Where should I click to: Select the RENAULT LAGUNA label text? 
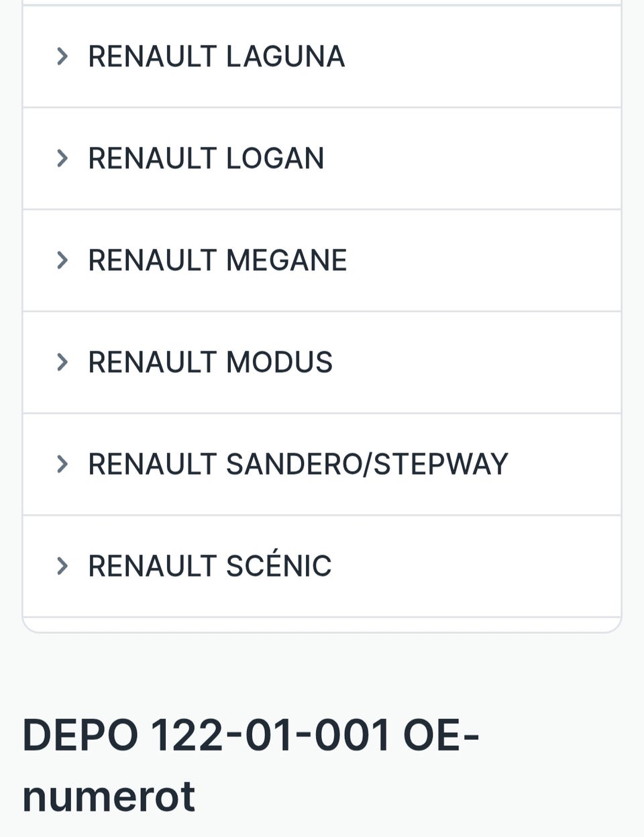[216, 56]
